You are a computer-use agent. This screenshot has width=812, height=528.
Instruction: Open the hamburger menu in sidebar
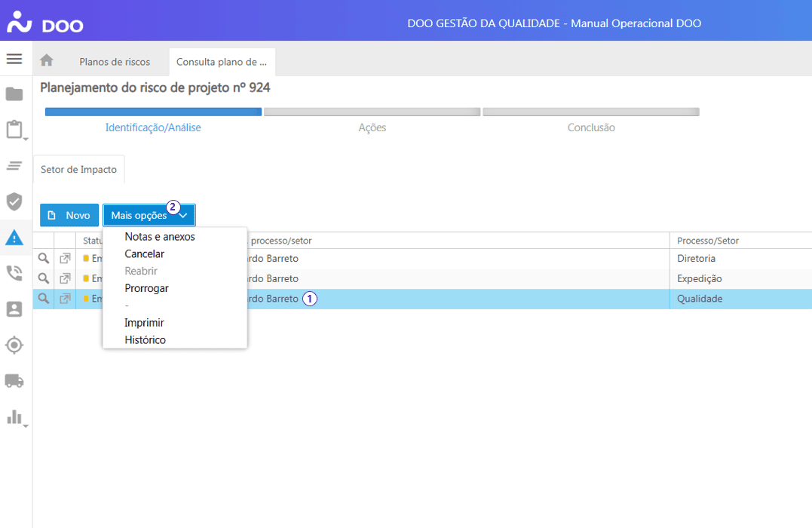[x=14, y=59]
